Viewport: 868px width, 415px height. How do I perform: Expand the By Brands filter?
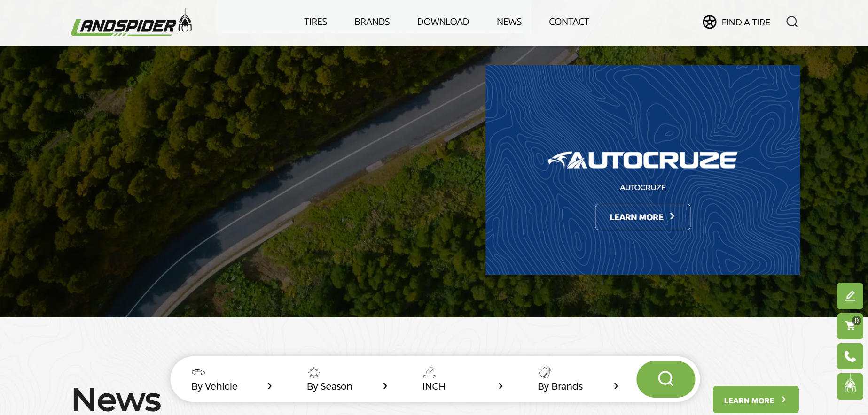click(578, 386)
